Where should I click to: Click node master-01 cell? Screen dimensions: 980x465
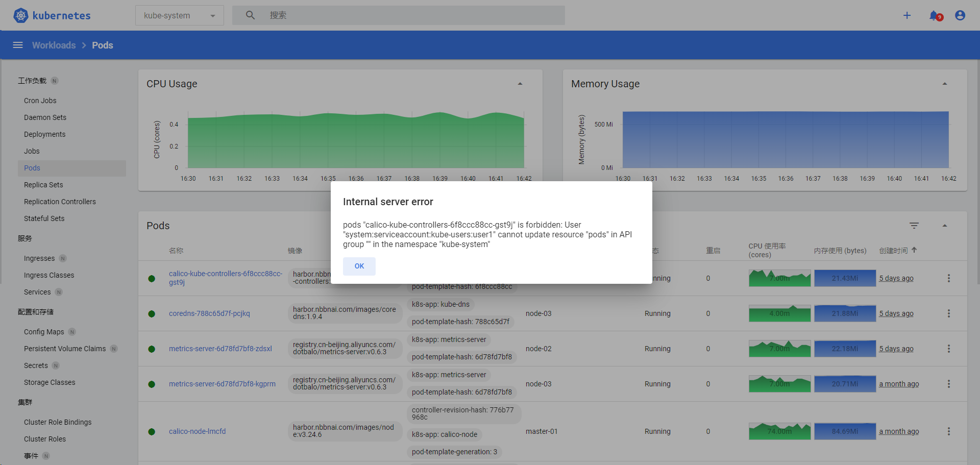[542, 431]
